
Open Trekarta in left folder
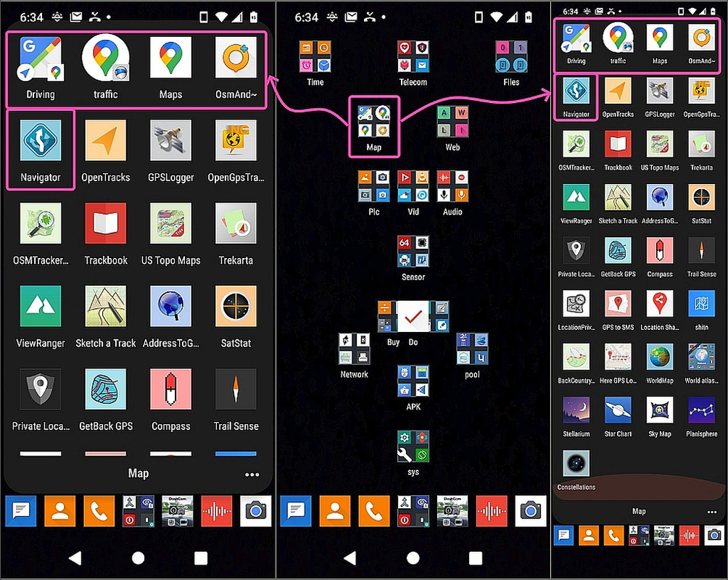click(x=236, y=223)
